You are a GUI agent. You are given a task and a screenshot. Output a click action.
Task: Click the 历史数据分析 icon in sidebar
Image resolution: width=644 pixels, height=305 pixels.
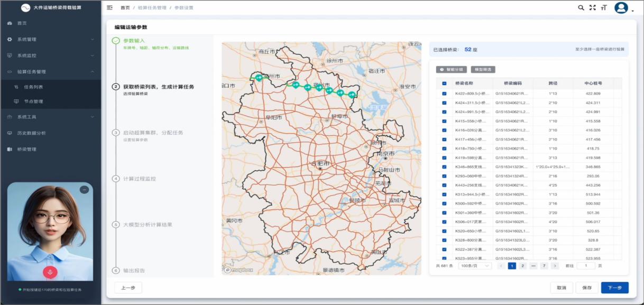[10, 133]
